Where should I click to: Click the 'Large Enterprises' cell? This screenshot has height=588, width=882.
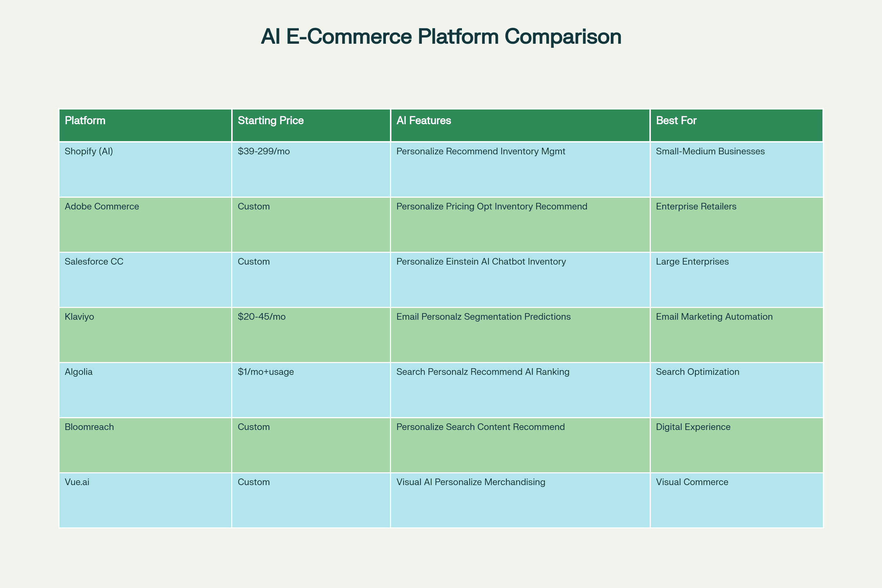point(736,280)
